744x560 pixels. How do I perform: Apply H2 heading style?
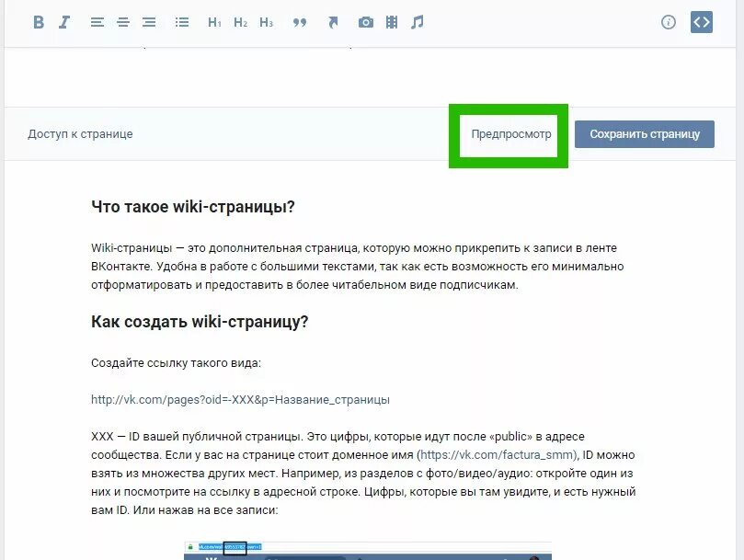[241, 22]
